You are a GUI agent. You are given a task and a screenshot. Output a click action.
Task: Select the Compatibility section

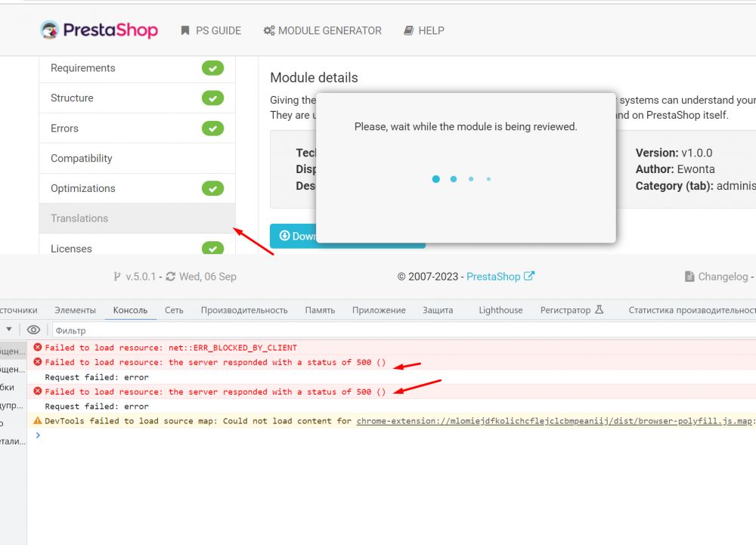point(137,159)
